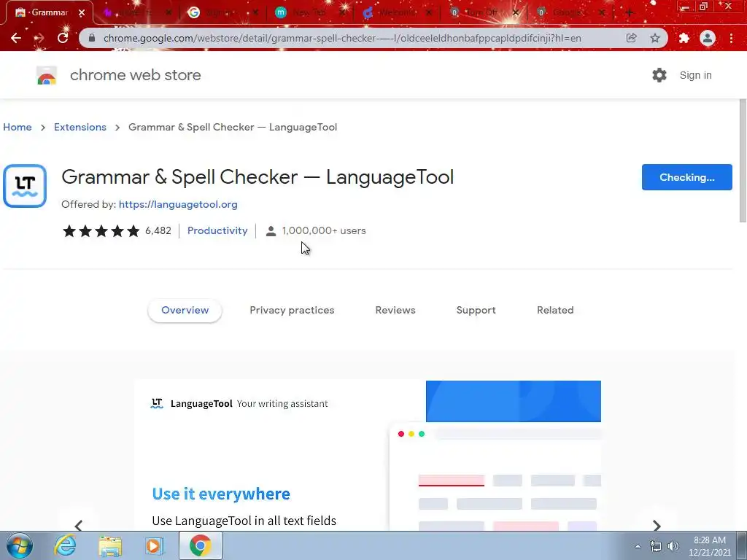Click the Chrome Web Store rainbow logo
Viewport: 747px width, 560px height.
point(47,75)
